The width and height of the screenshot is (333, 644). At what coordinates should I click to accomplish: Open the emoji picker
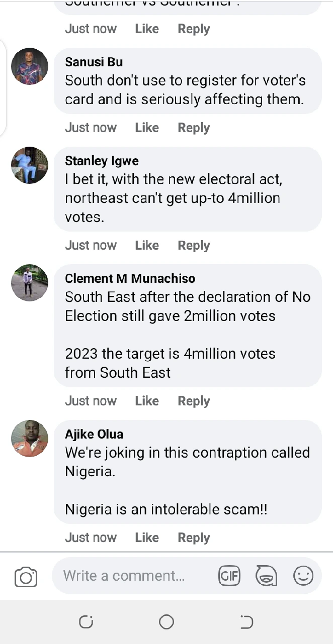click(x=303, y=576)
